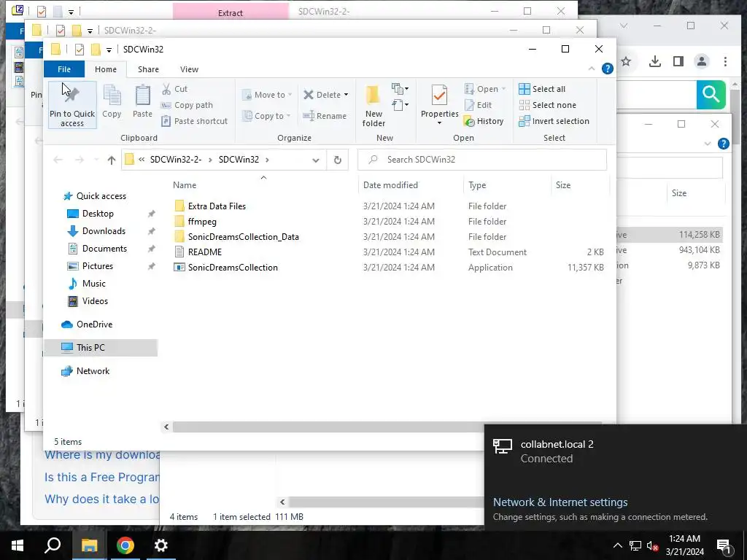Click the taskbar clock and date
The width and height of the screenshot is (747, 560).
684,545
